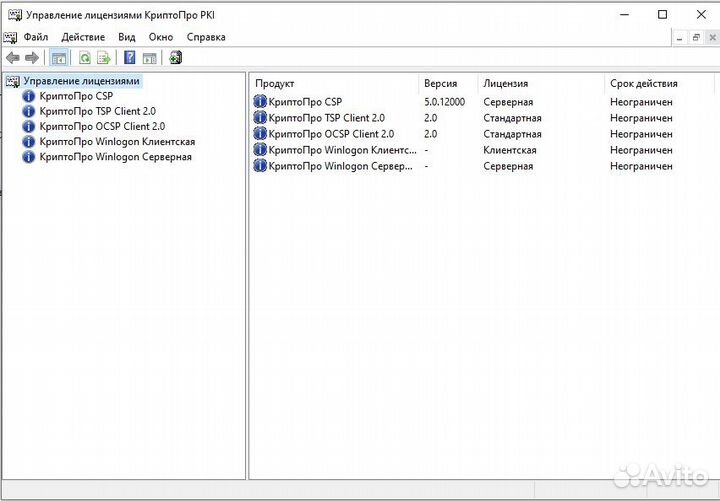Click the Back arrow toolbar icon
This screenshot has width=720, height=501.
click(x=13, y=58)
